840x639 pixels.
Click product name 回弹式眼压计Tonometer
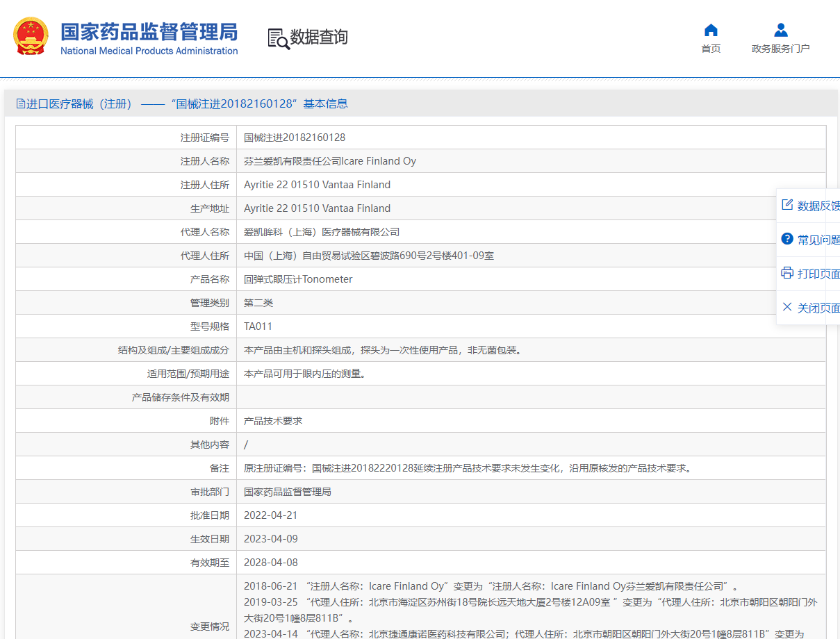point(298,279)
